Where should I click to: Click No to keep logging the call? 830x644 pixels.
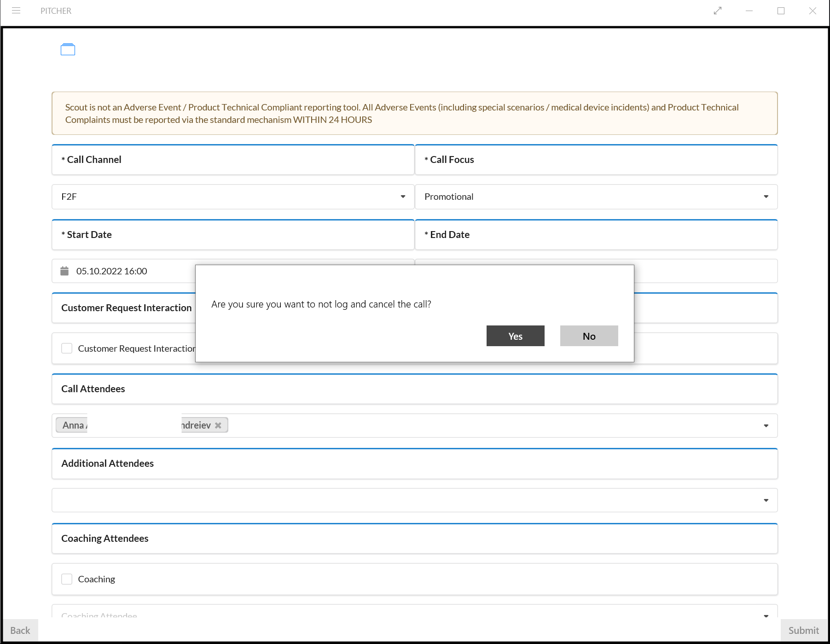589,336
